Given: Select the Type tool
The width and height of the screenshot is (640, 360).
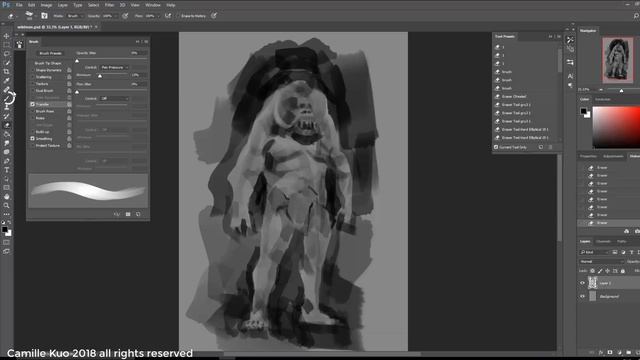Looking at the screenshot, I should (x=7, y=170).
